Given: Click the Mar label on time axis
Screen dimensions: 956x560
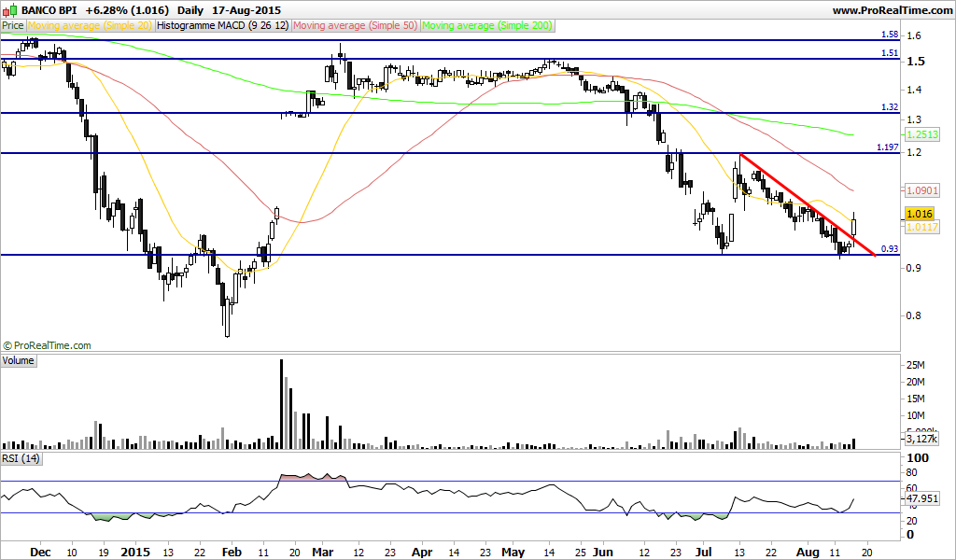Looking at the screenshot, I should [322, 553].
